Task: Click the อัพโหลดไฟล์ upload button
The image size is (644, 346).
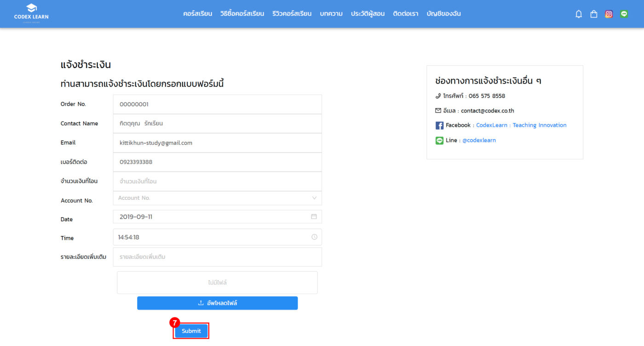Action: tap(217, 303)
